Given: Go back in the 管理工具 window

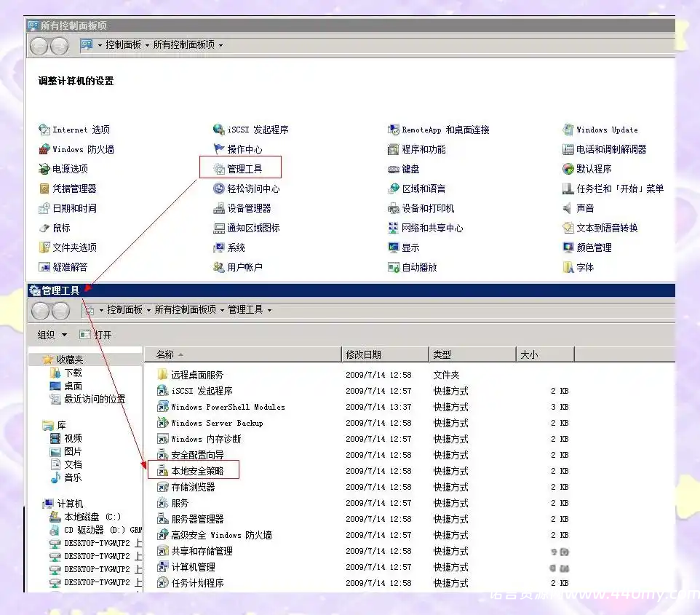Looking at the screenshot, I should coord(40,310).
